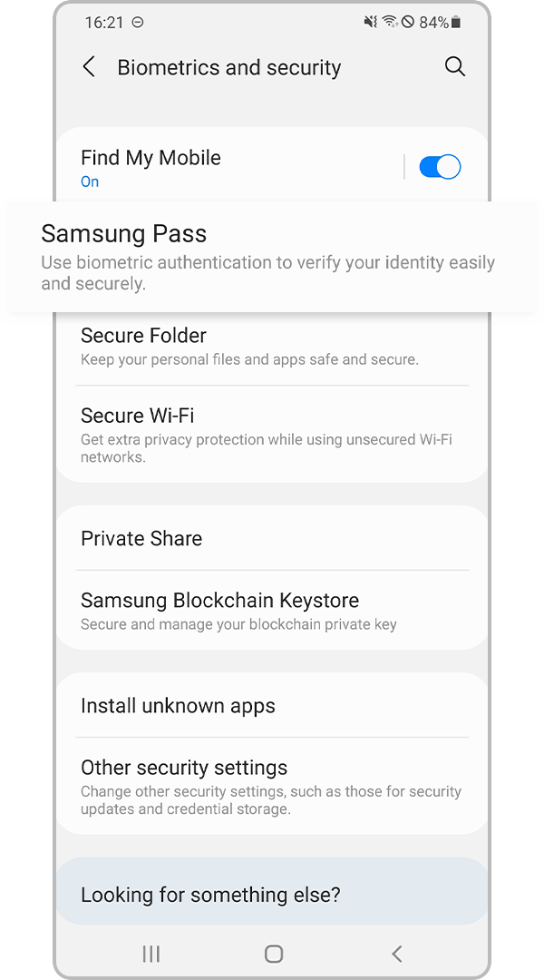The height and width of the screenshot is (980, 544).
Task: Tap the Home navigation button
Action: click(273, 954)
